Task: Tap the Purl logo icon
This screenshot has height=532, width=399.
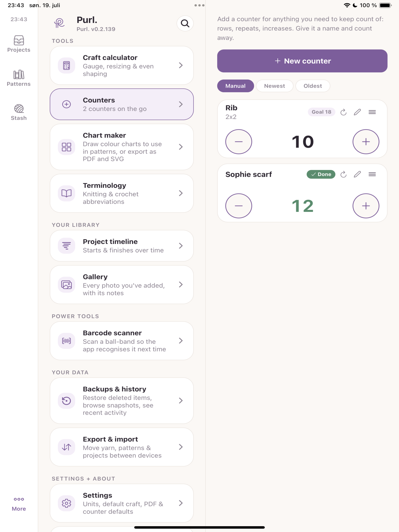Action: pos(59,23)
